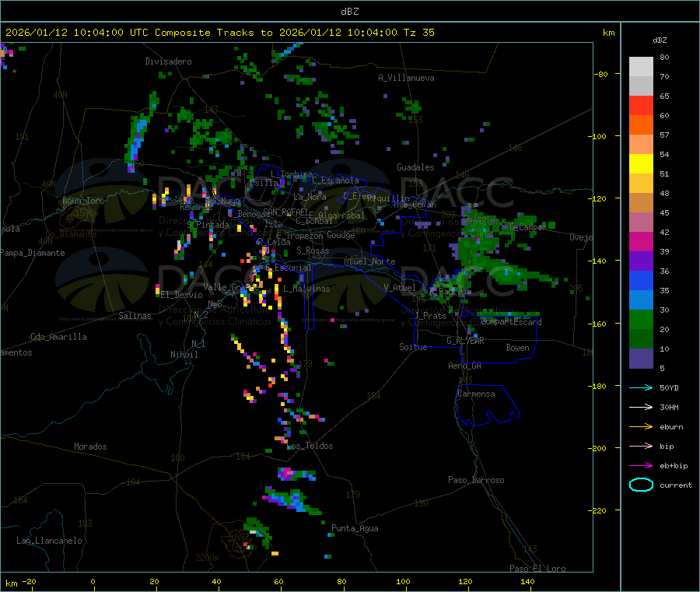
Task: Click the yellow eburn arrow icon
Action: (x=641, y=427)
